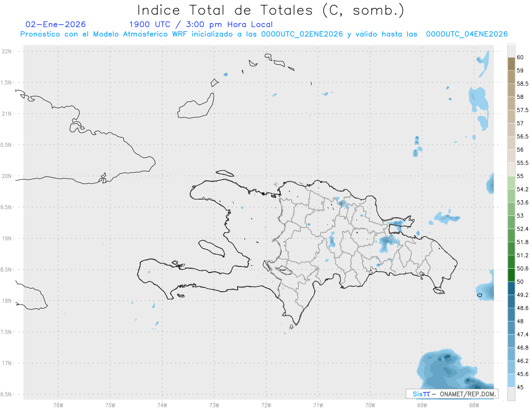Click the '1900 UTC / 3:00 pm Hora Local' text
This screenshot has height=411, width=532.
click(201, 25)
